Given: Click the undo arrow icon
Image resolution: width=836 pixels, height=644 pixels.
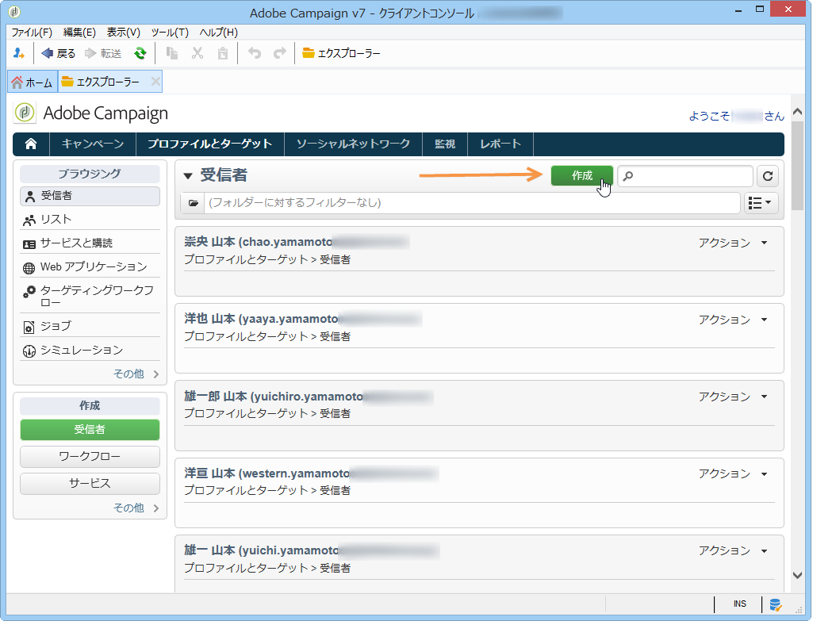Looking at the screenshot, I should coord(255,53).
